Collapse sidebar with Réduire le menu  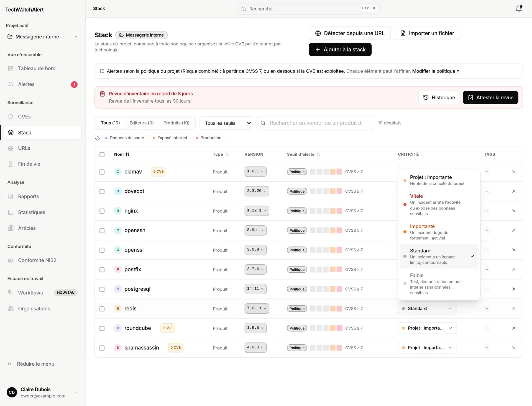click(31, 364)
